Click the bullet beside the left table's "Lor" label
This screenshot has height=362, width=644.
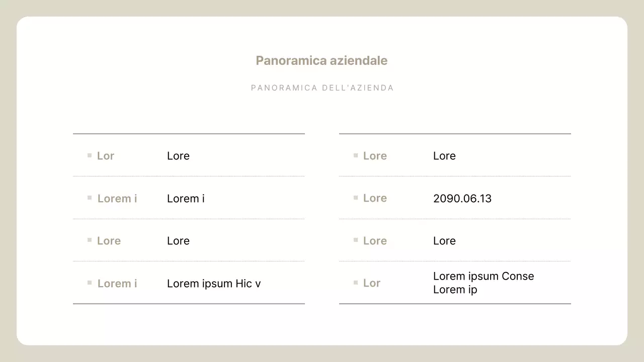point(90,155)
